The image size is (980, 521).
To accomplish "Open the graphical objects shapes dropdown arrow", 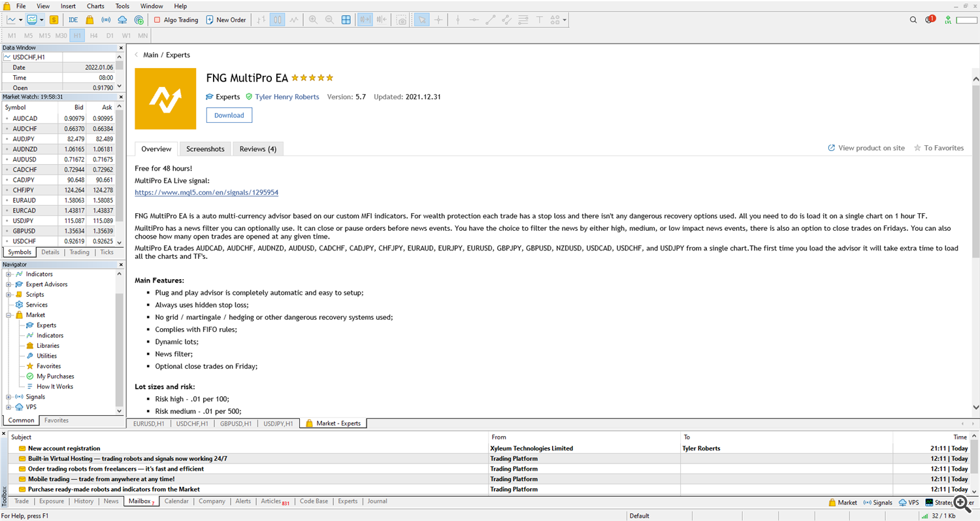I will (564, 20).
